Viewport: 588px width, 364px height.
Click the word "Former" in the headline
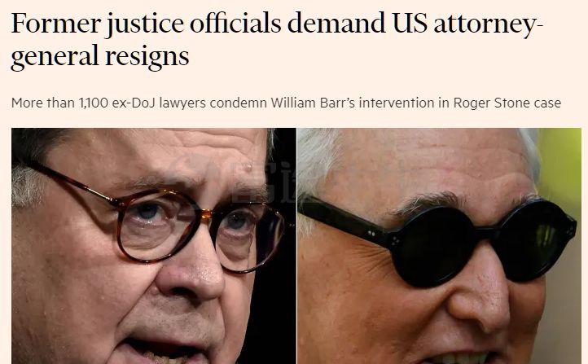point(56,24)
